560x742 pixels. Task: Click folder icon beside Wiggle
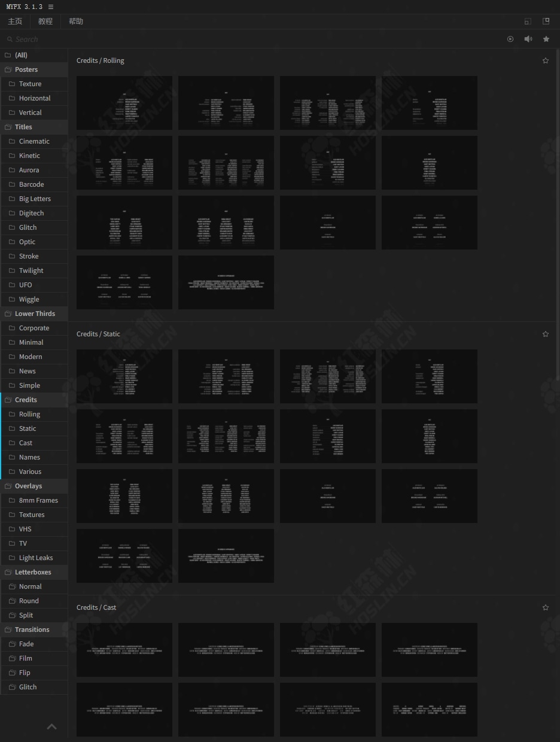pos(12,299)
